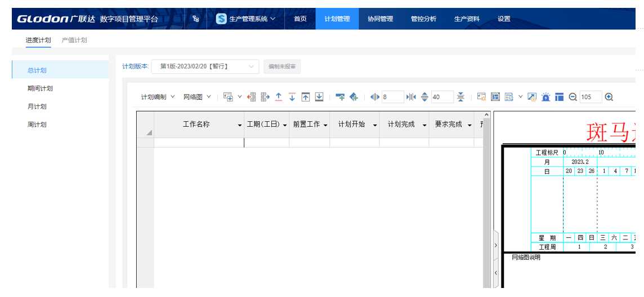Open the 设置 tab
The width and height of the screenshot is (644, 297).
[x=504, y=19]
